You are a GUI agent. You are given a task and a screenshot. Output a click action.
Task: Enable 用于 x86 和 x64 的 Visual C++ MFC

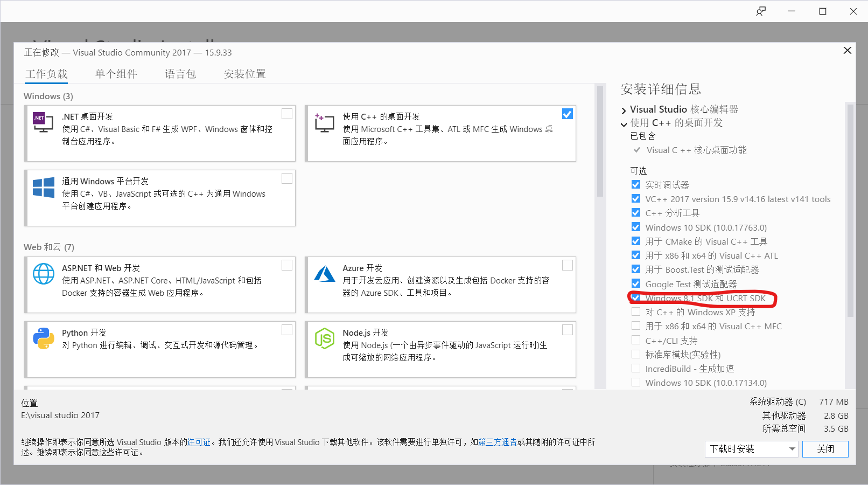click(636, 325)
